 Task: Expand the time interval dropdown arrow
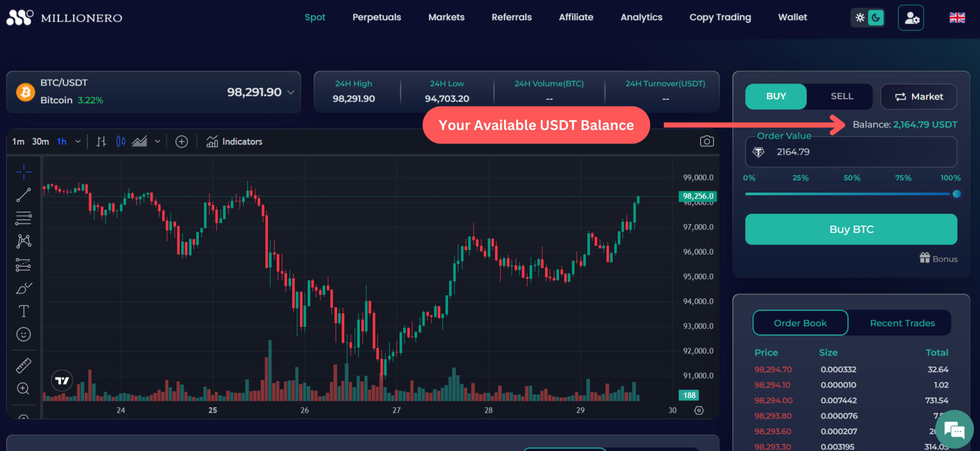click(x=78, y=141)
